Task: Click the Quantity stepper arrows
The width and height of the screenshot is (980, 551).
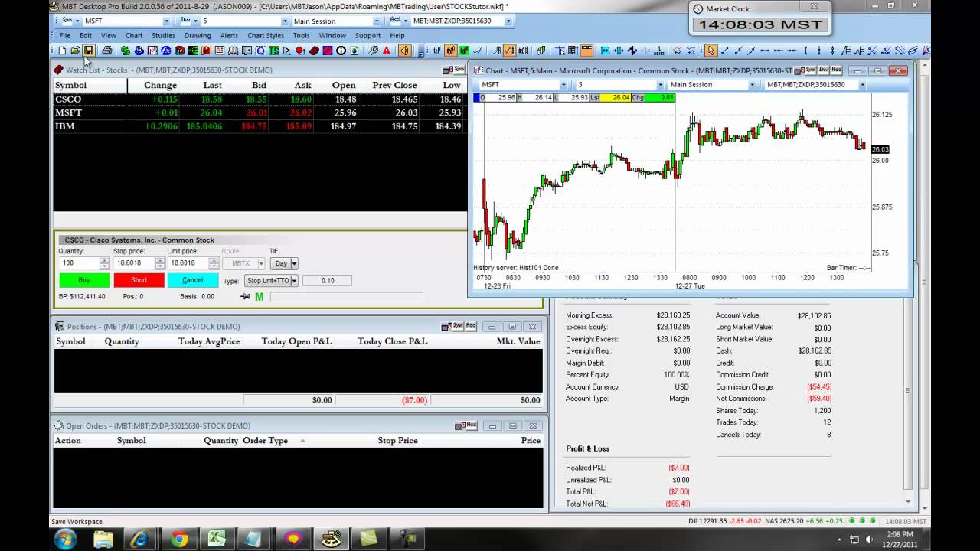Action: pyautogui.click(x=105, y=263)
